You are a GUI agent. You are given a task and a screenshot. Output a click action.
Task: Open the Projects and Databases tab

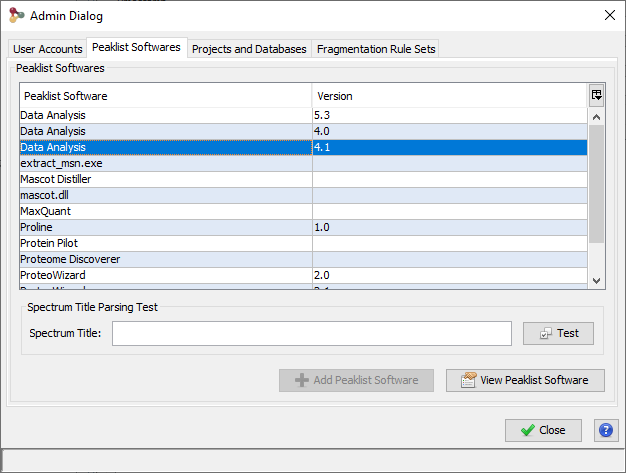tap(249, 49)
